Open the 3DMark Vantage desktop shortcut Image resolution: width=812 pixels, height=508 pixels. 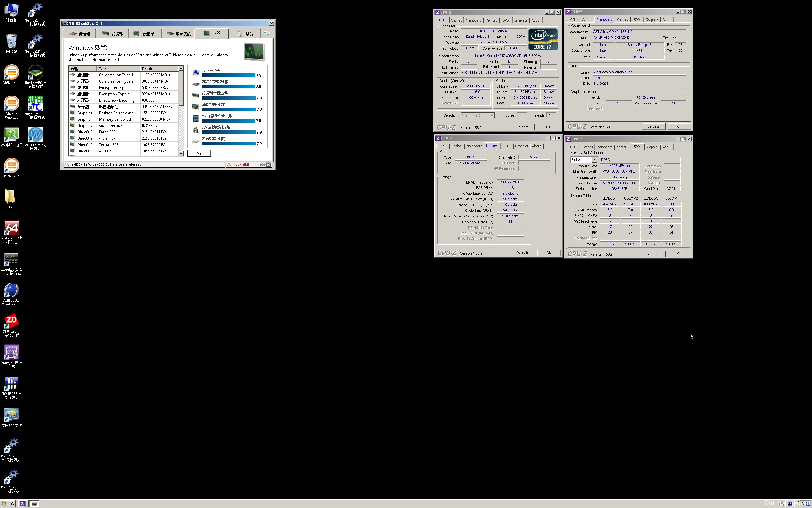(11, 107)
